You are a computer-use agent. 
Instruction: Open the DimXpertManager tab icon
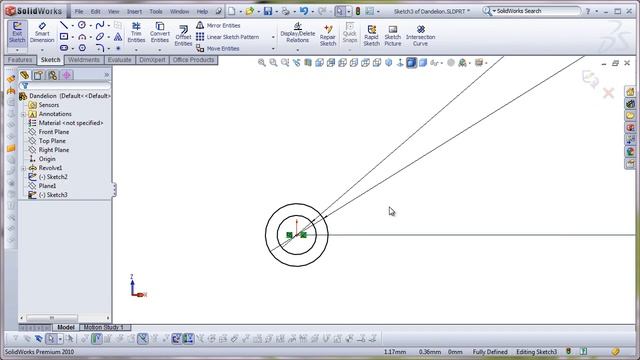coord(67,75)
